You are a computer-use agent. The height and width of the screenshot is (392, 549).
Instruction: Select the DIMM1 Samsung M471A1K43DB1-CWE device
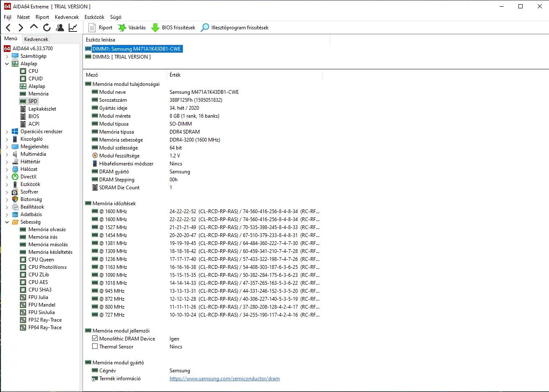(137, 49)
